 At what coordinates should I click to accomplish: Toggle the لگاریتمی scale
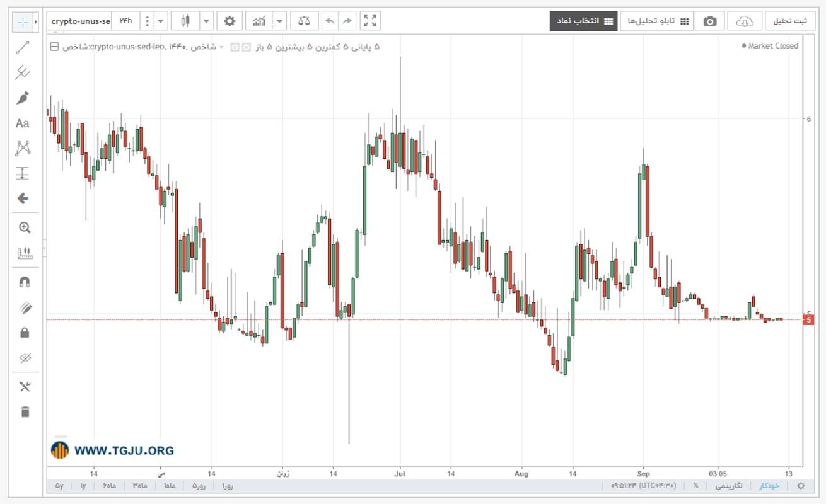tap(728, 486)
